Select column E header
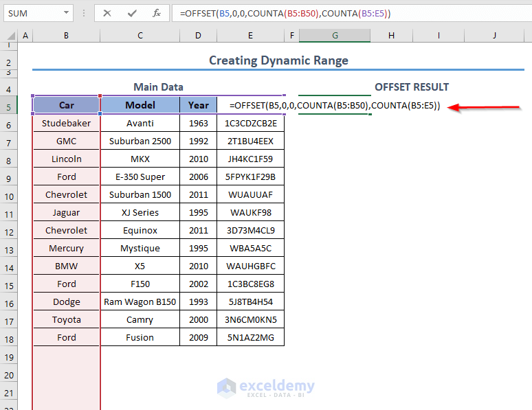 [x=250, y=36]
